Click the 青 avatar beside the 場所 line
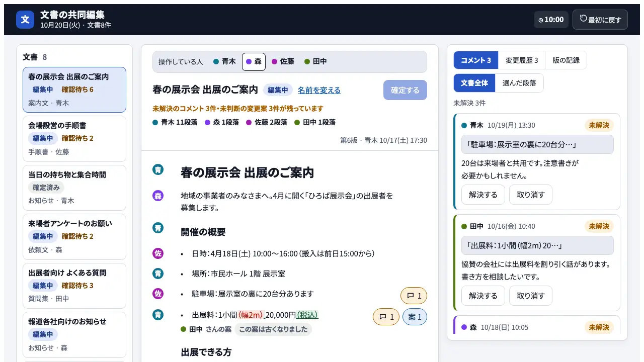 tap(158, 274)
